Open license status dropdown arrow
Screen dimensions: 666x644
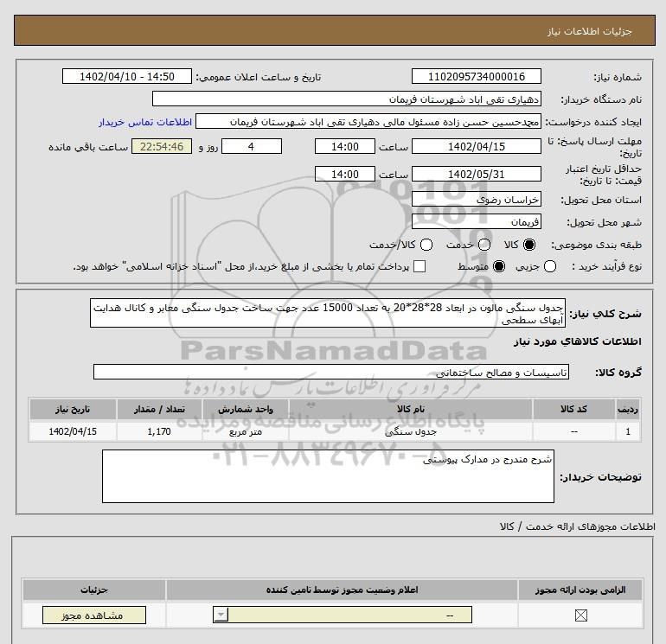[221, 615]
